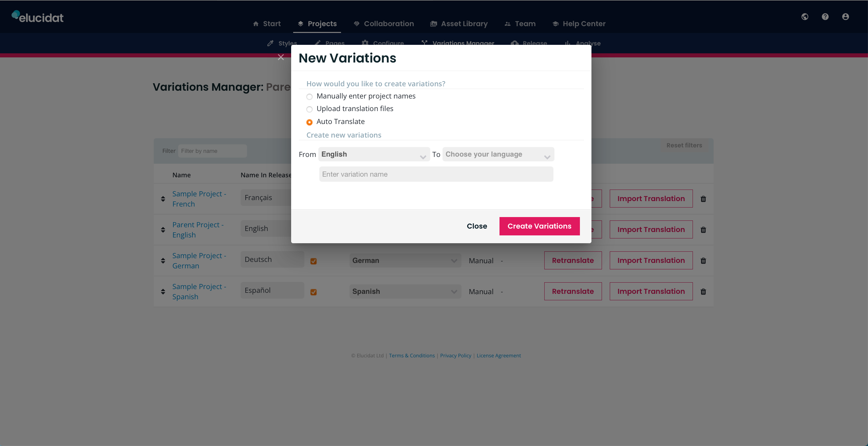Click Import Translation for German project
Image resolution: width=868 pixels, height=446 pixels.
click(651, 261)
